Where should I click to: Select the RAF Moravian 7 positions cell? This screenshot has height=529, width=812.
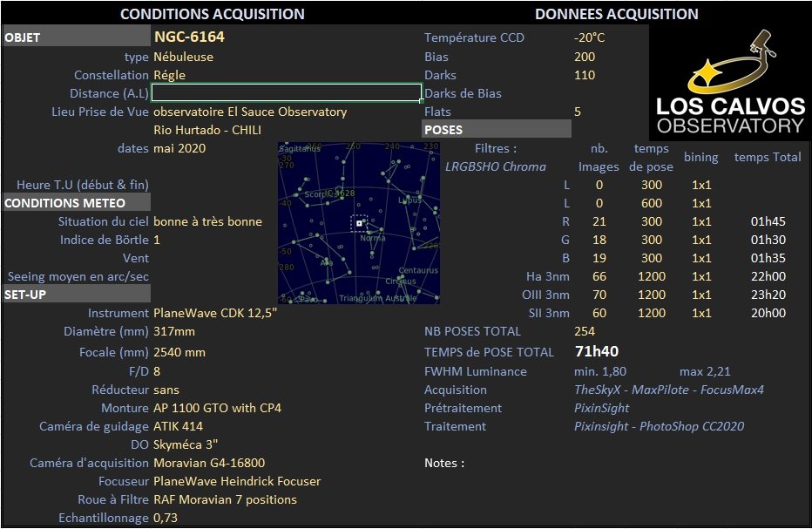[x=226, y=499]
